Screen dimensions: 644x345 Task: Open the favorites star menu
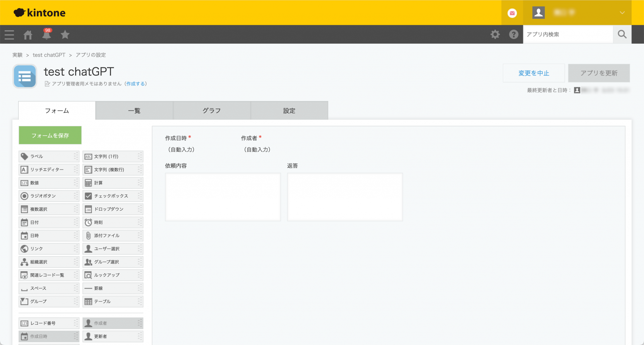click(65, 35)
